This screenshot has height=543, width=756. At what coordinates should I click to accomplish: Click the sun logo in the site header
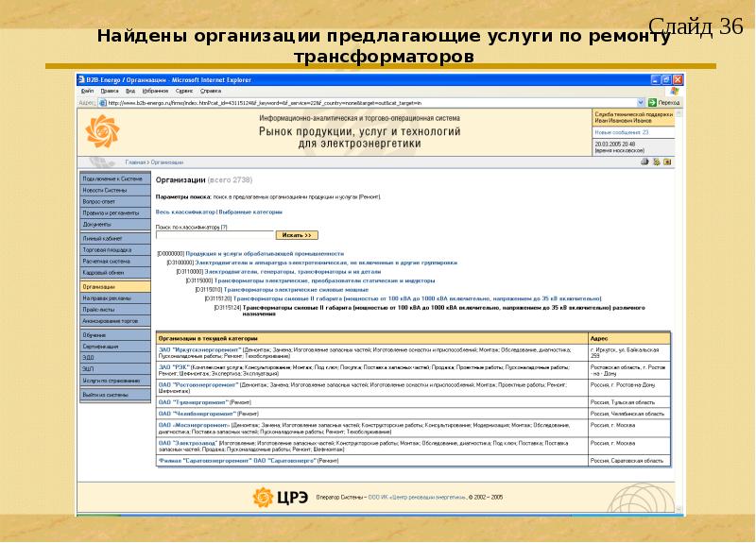click(103, 131)
